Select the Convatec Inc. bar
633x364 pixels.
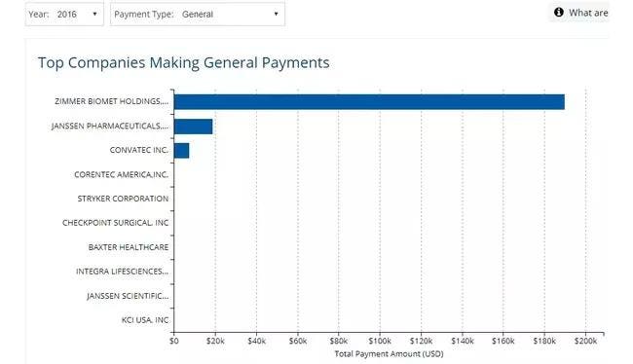pos(181,151)
